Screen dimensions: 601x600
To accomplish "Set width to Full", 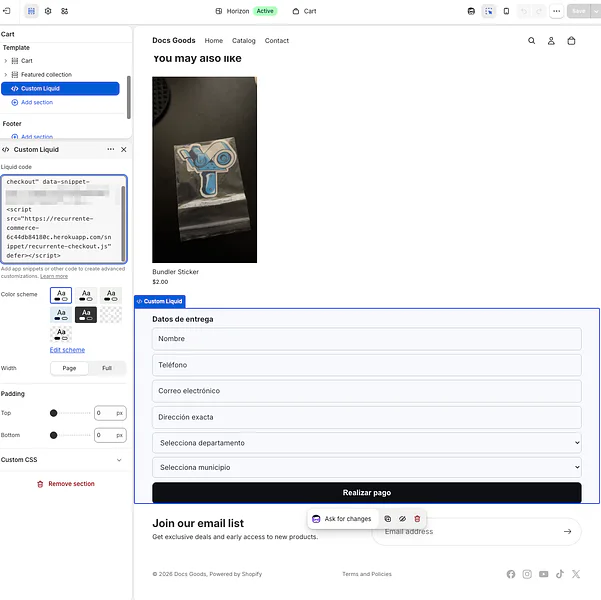I will pos(107,368).
